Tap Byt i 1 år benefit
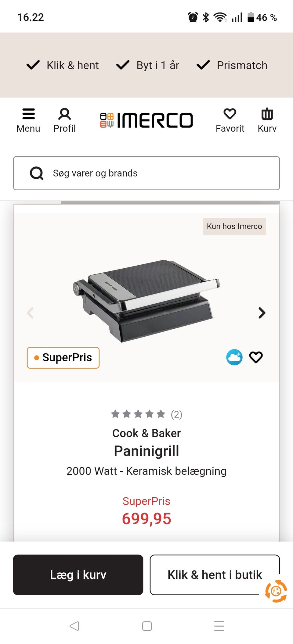This screenshot has height=644, width=293. click(148, 65)
